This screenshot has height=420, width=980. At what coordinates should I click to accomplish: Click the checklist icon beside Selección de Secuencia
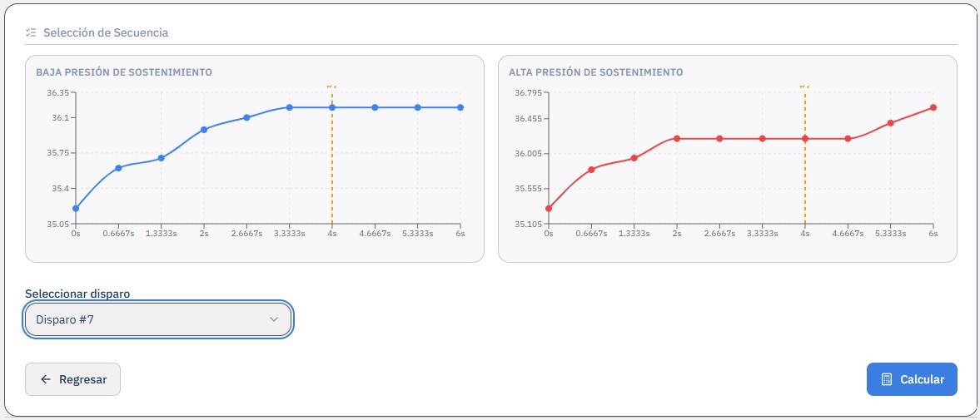click(x=31, y=32)
